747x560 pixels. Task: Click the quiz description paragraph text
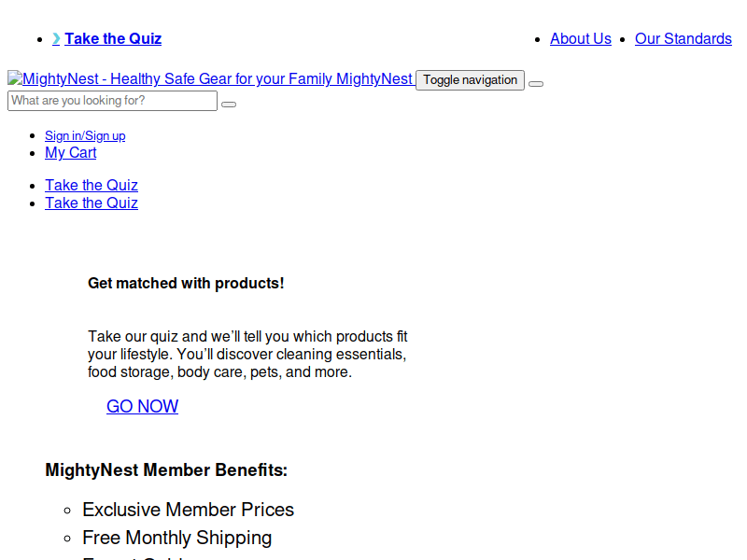click(x=247, y=355)
